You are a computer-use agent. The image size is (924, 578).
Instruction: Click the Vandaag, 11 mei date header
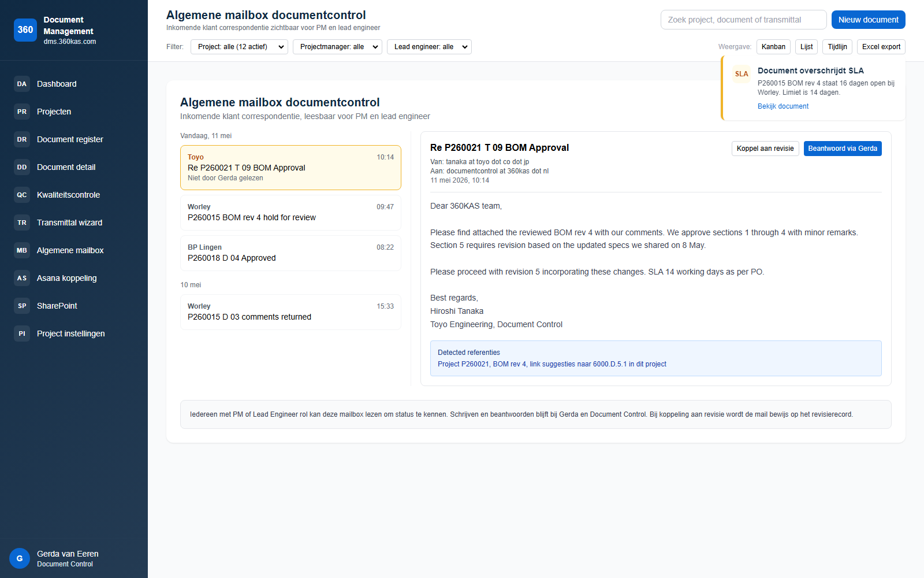click(206, 136)
